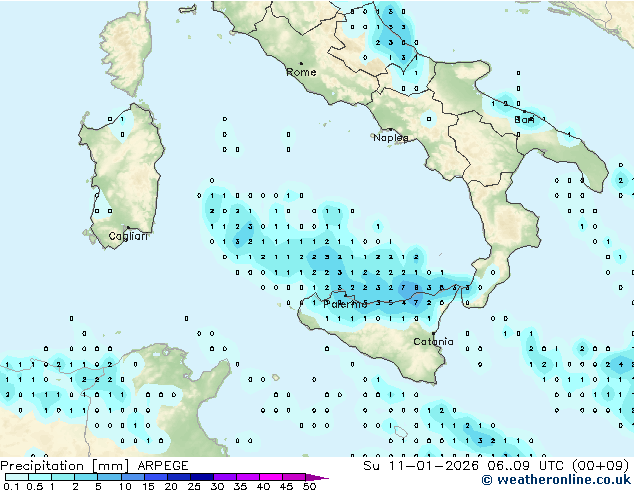
Task: Click the legend value 0.1
Action: 9,486
